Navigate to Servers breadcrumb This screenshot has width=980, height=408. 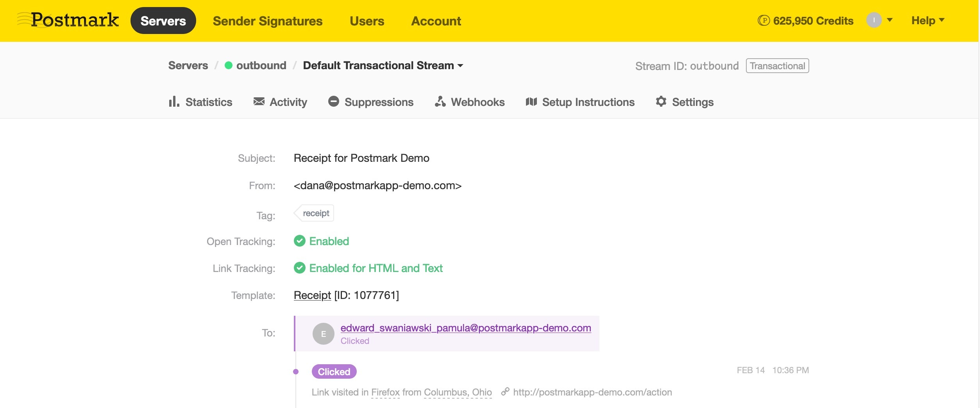coord(188,65)
